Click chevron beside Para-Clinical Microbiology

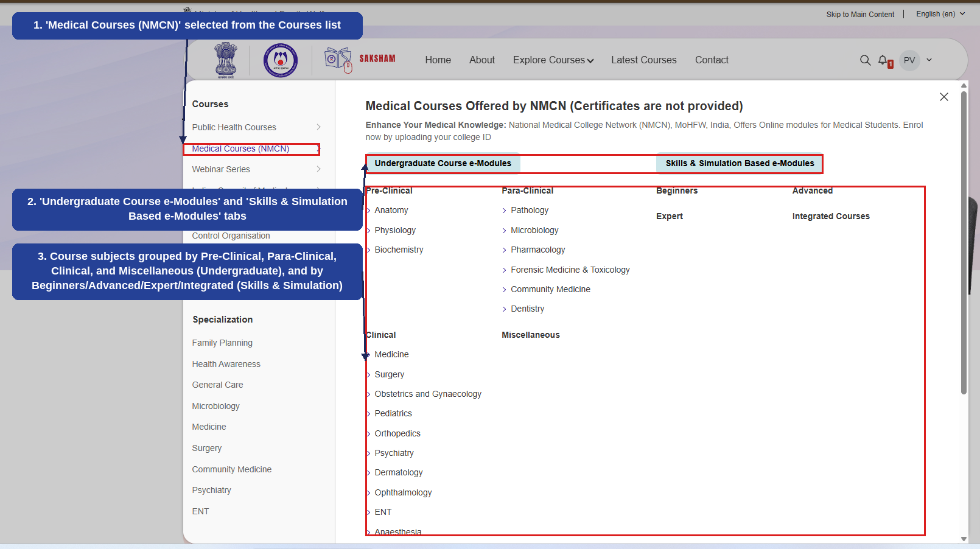click(504, 231)
